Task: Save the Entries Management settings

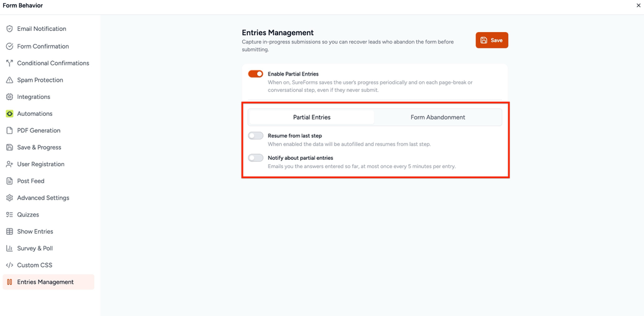Action: (x=492, y=40)
